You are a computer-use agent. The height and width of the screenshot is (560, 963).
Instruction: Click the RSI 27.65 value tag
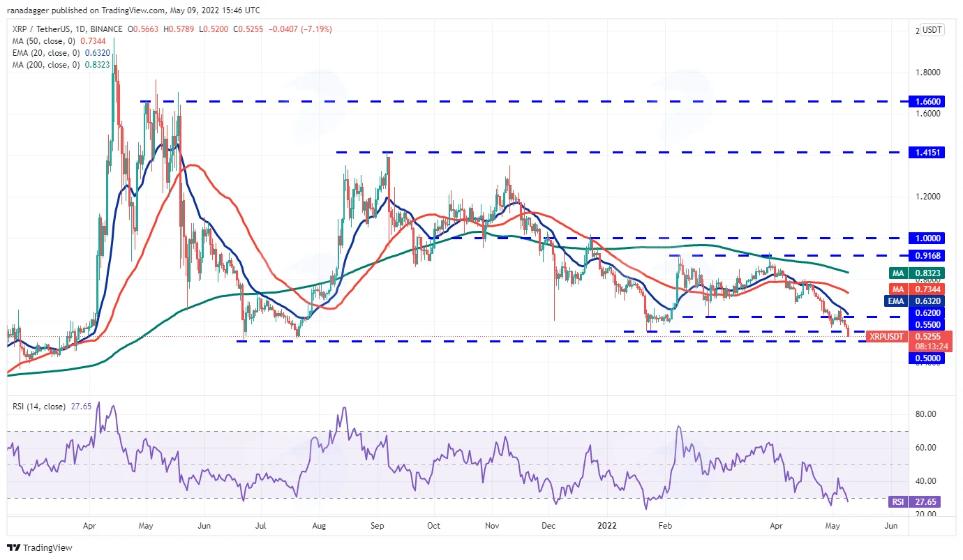pyautogui.click(x=920, y=501)
